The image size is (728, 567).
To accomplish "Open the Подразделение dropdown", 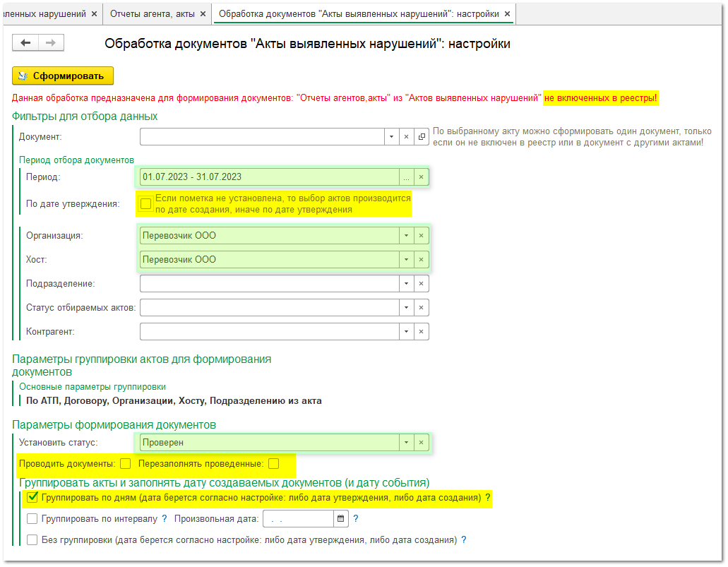I will tap(405, 283).
